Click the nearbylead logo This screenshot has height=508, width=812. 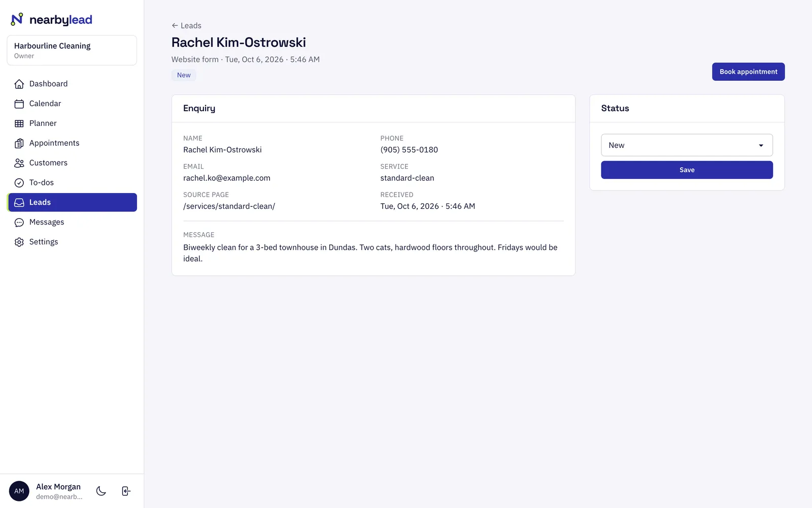(x=51, y=19)
